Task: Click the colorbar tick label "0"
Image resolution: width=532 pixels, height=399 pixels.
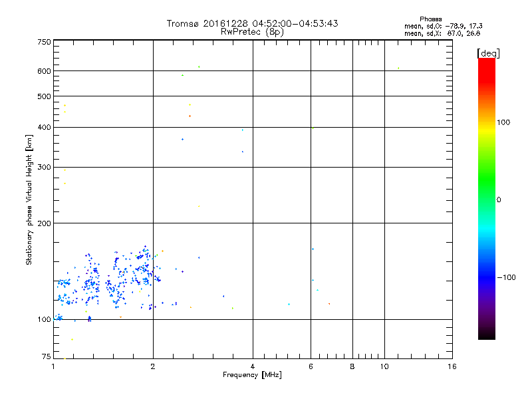Action: point(499,200)
